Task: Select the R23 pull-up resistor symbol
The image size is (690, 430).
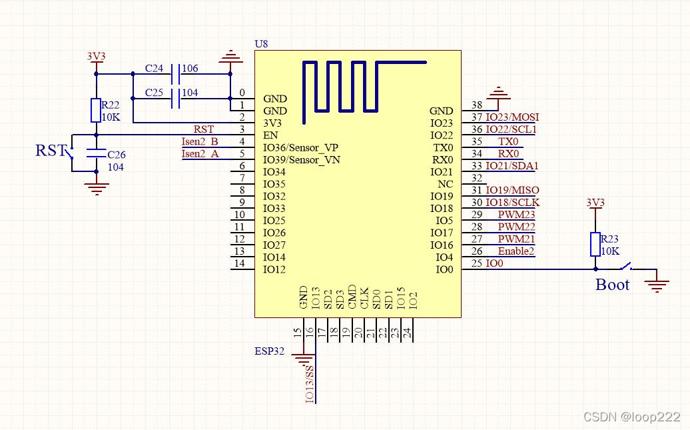Action: 595,244
